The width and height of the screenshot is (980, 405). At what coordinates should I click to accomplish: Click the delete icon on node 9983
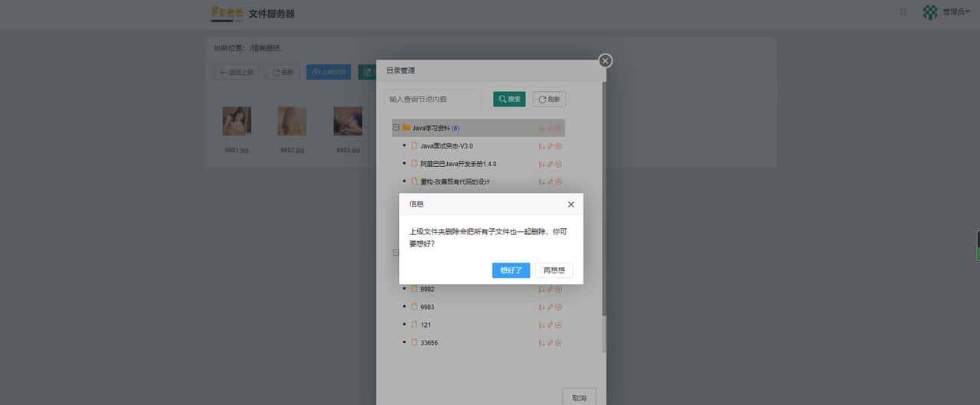click(x=558, y=307)
